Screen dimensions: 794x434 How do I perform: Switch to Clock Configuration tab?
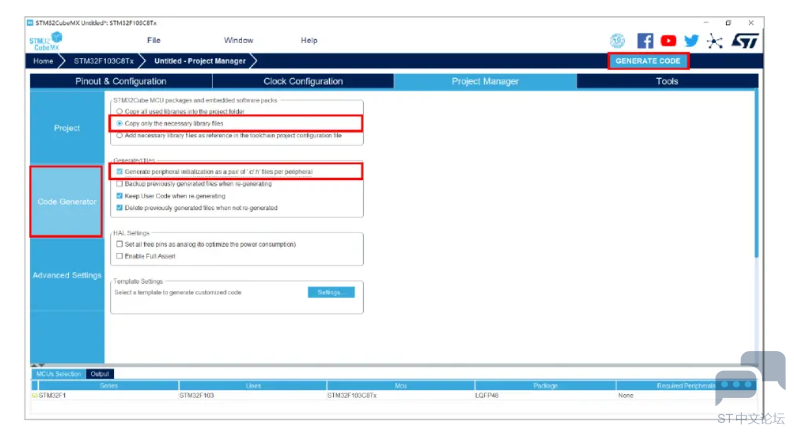[x=303, y=81]
